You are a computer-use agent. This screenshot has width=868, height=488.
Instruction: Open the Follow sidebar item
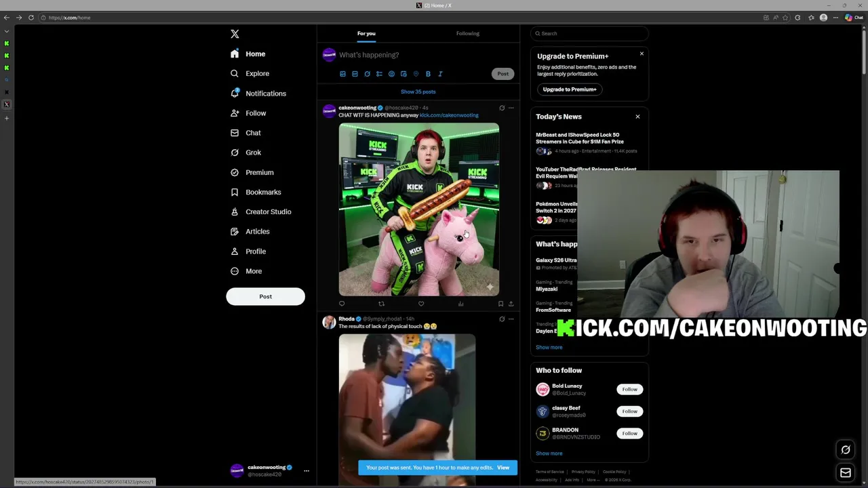tap(248, 113)
